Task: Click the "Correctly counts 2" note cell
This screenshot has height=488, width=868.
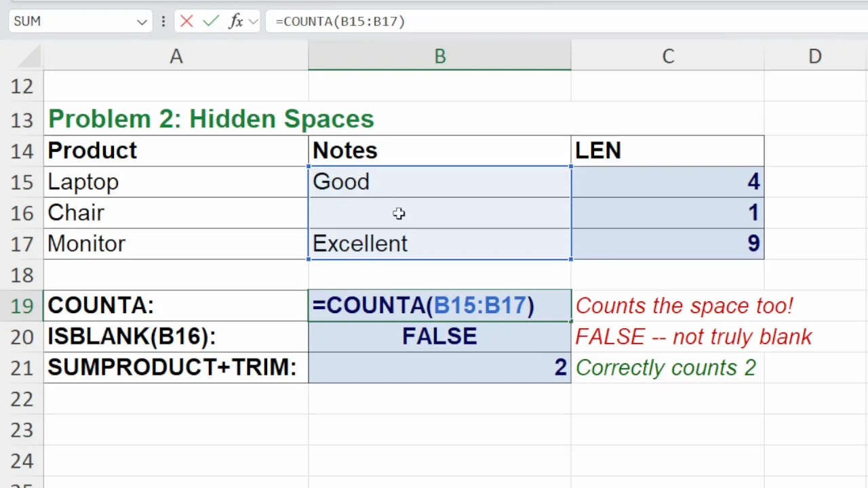Action: 667,368
